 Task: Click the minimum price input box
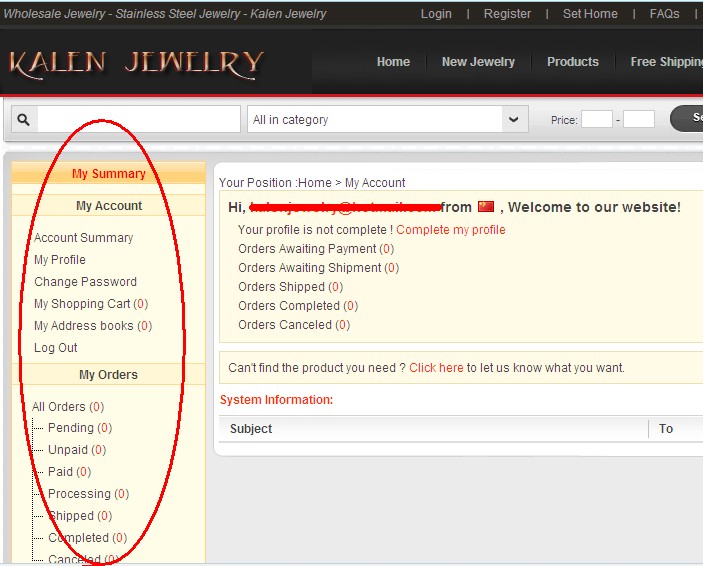click(x=597, y=119)
